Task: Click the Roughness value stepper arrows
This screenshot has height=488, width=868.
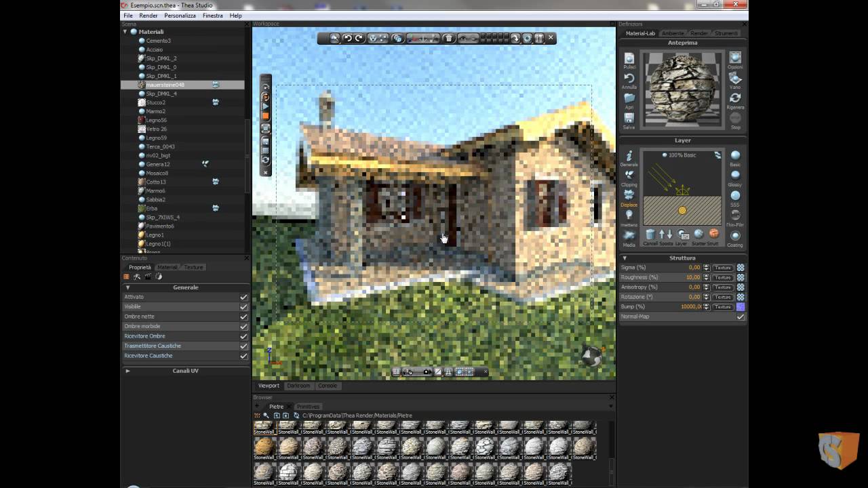Action: point(707,277)
